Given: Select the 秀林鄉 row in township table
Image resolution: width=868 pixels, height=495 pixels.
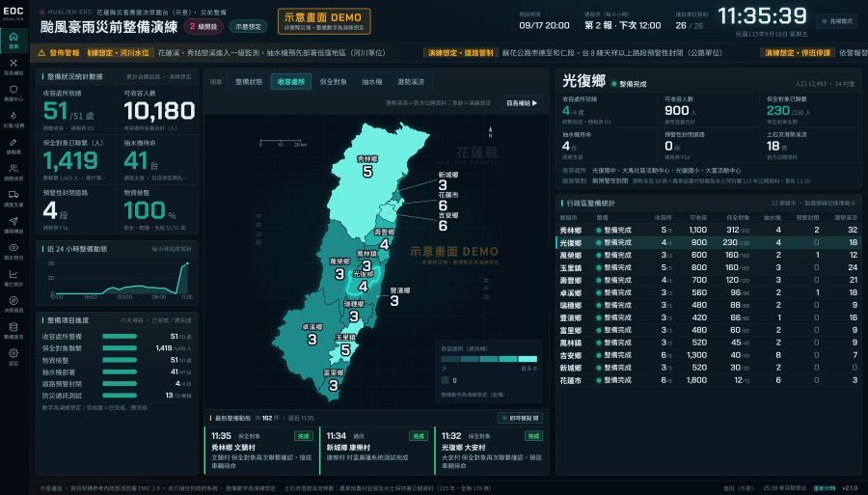Looking at the screenshot, I should (x=709, y=230).
